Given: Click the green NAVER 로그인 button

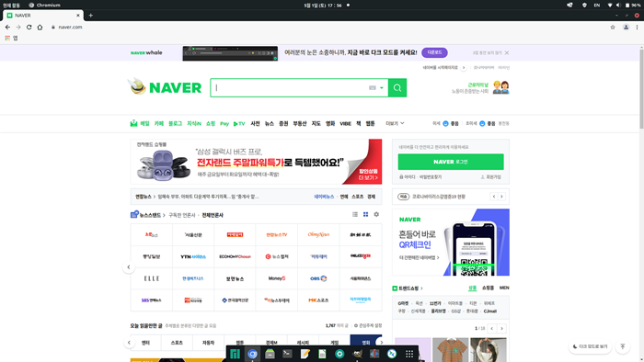Looking at the screenshot, I should click(451, 162).
